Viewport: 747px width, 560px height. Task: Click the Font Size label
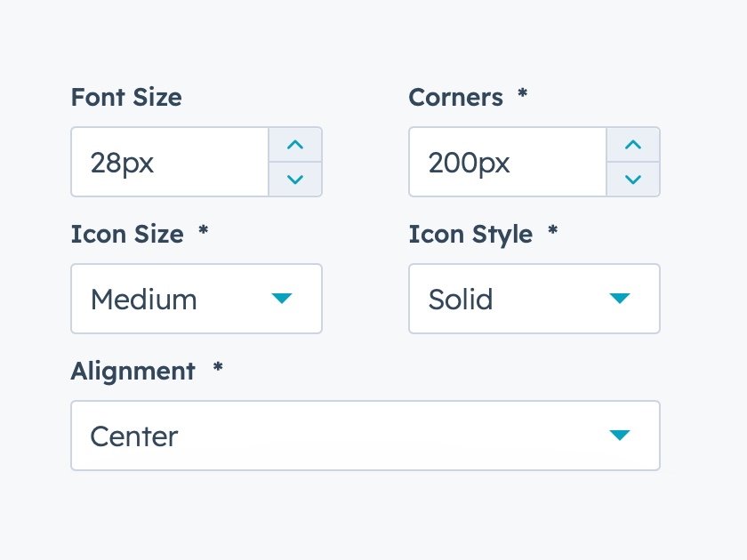[x=126, y=97]
